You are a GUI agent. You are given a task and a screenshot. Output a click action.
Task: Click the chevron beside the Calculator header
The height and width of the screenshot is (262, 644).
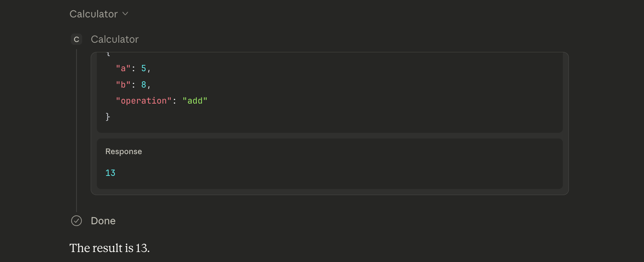point(125,14)
